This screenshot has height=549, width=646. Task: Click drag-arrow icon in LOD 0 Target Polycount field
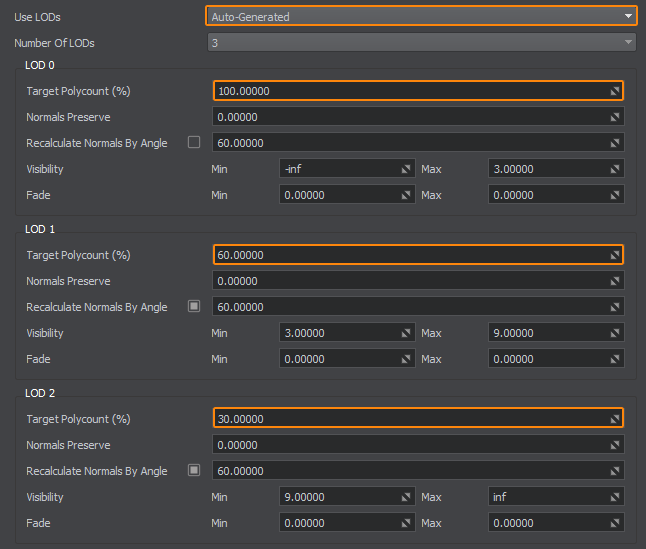point(615,91)
